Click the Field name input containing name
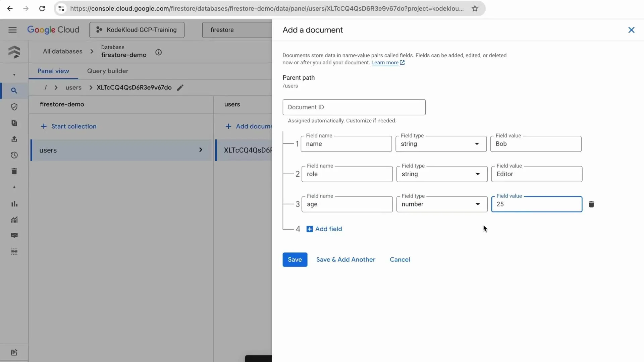The width and height of the screenshot is (644, 362). pos(346,144)
